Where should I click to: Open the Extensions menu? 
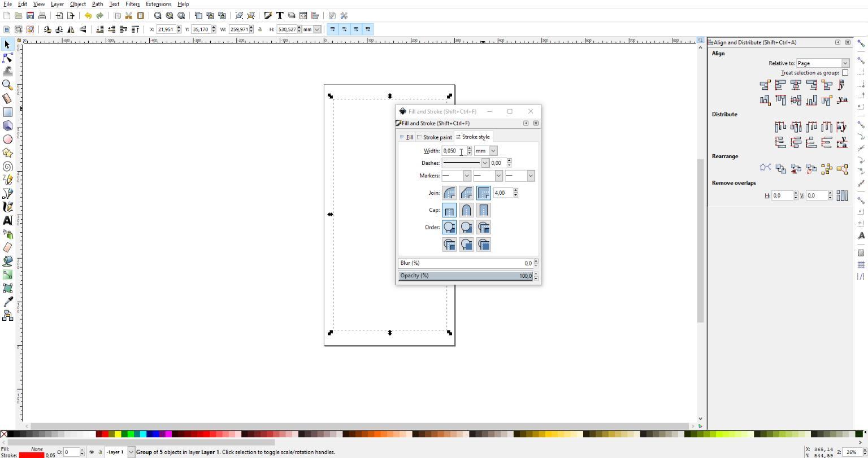[x=158, y=4]
